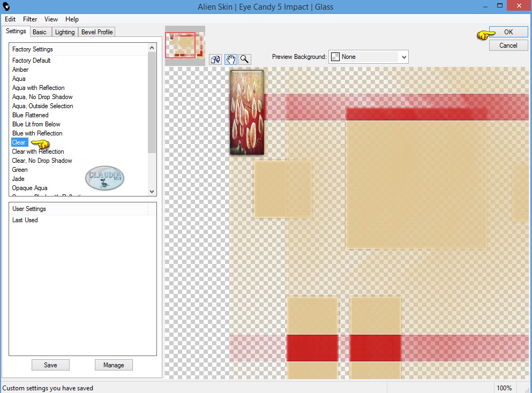Screen dimensions: 532x393
Task: Select the plain Aqua preset
Action: point(19,79)
